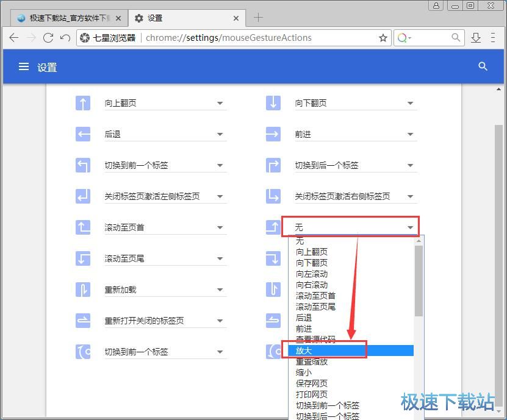Select 后退 in the open dropdown list
The image size is (507, 420).
point(351,318)
